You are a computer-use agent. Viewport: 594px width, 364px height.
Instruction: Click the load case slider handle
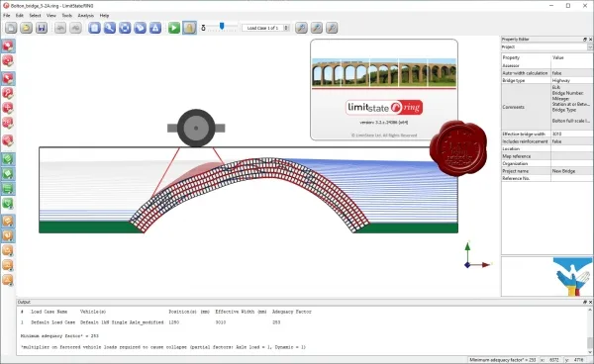(x=222, y=26)
